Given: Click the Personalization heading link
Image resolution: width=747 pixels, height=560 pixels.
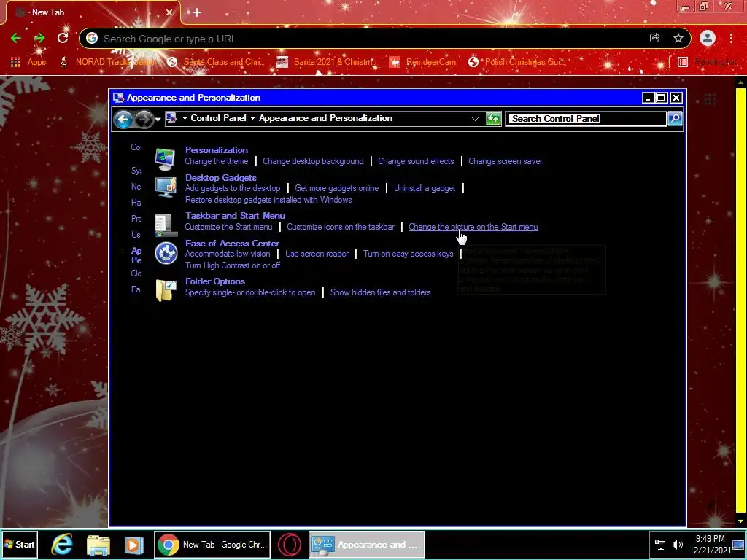Looking at the screenshot, I should [x=216, y=150].
